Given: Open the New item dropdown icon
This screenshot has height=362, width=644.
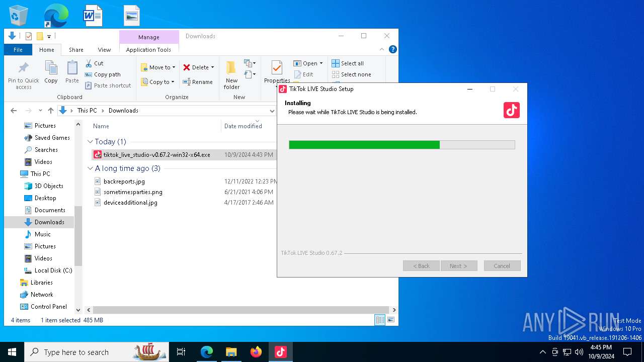Looking at the screenshot, I should 250,63.
